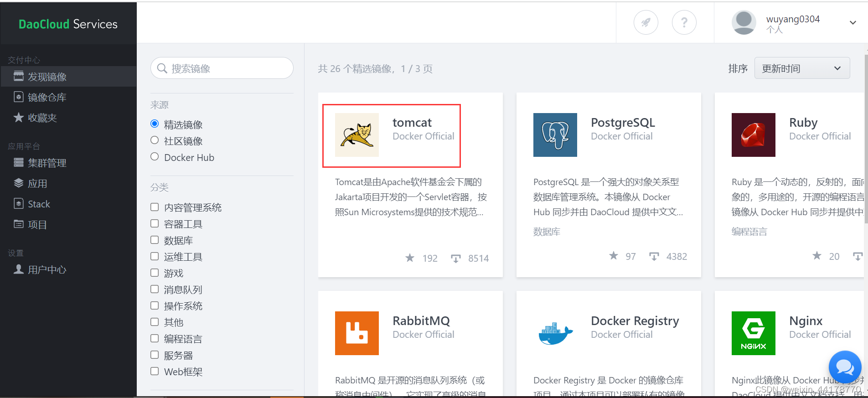This screenshot has height=398, width=868.
Task: Click the rocket quick-start icon
Action: (x=646, y=22)
